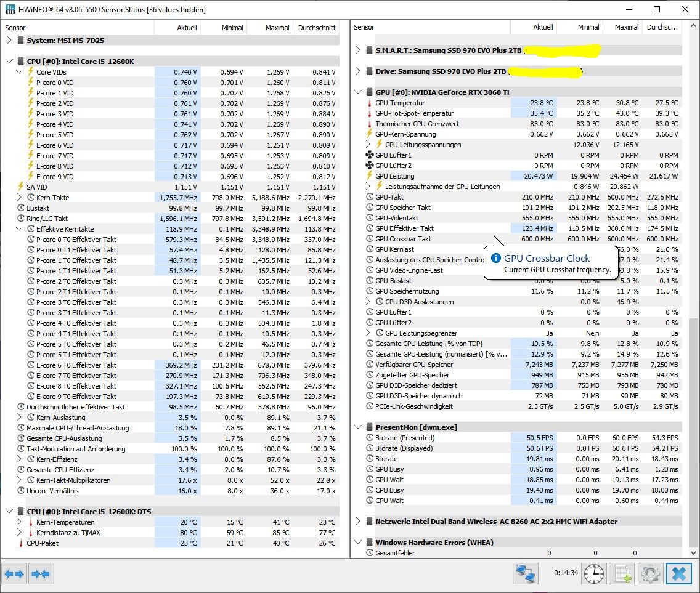Click the GPU-Temperatur thermometer icon
This screenshot has height=593, width=700.
tap(370, 103)
